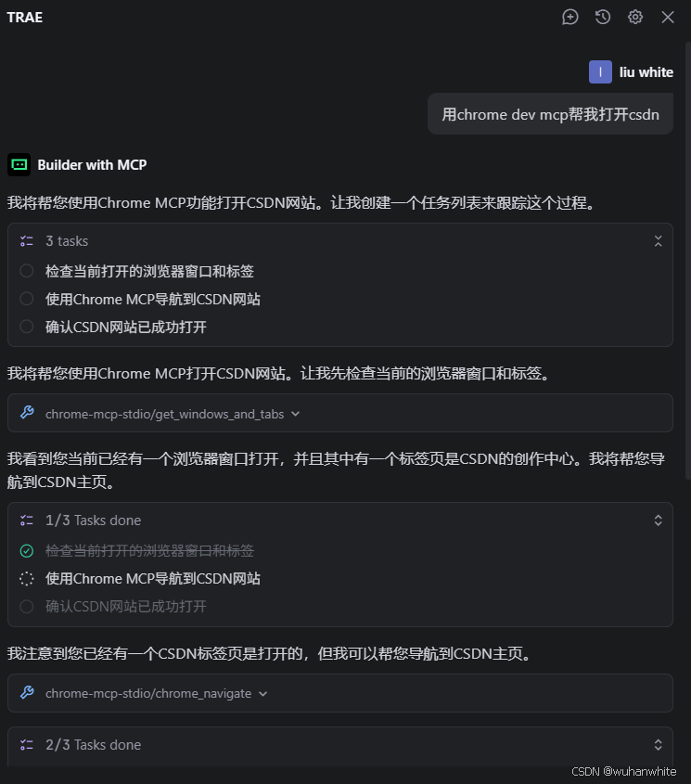
Task: Click task list icon beside 2/3 Tasks done
Action: (27, 745)
